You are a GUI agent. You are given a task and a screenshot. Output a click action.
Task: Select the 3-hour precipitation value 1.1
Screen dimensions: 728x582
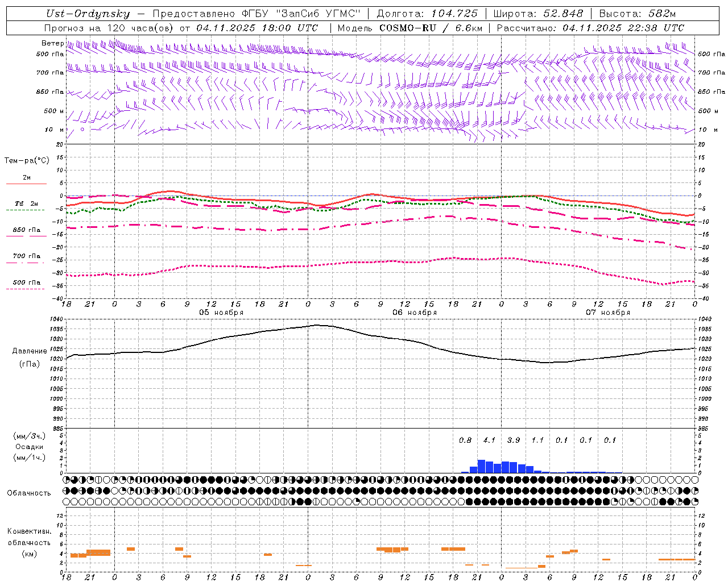click(x=537, y=440)
